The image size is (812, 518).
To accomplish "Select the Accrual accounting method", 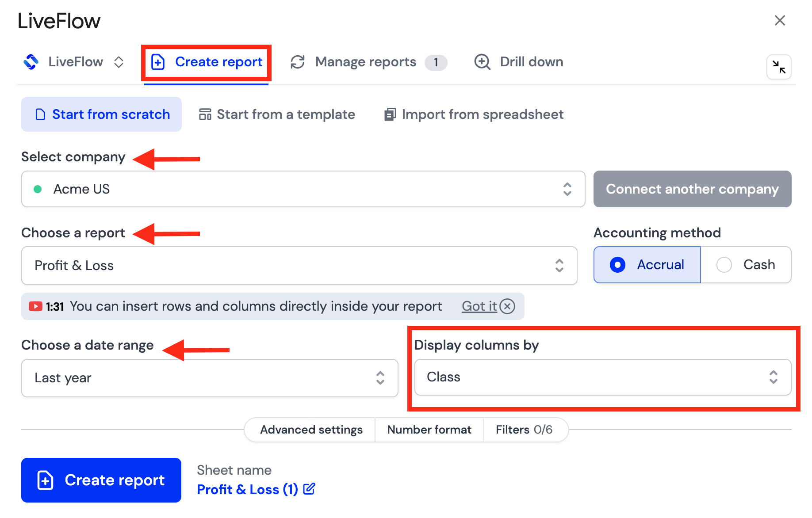I will click(647, 265).
